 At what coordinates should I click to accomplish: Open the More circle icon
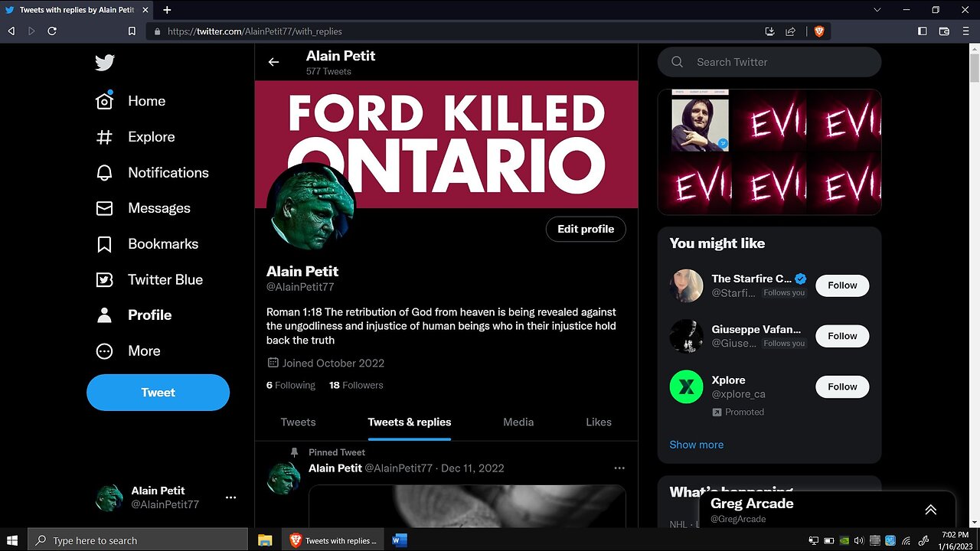pyautogui.click(x=104, y=351)
